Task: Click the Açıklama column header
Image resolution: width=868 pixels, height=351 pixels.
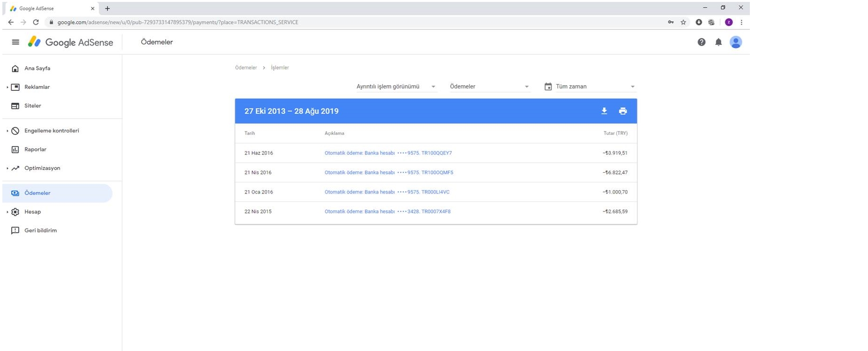Action: 334,133
